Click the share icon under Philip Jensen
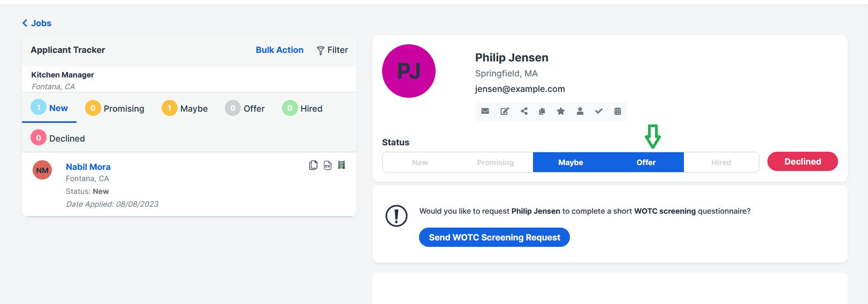868x304 pixels. tap(524, 111)
